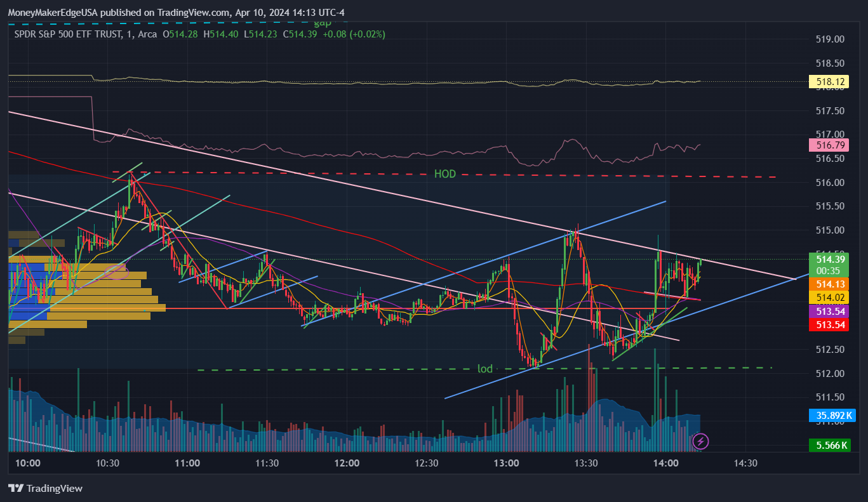Click the SPDR S&P 500 ETF TRUST title
Screen dimensions: 868x502
[67, 34]
